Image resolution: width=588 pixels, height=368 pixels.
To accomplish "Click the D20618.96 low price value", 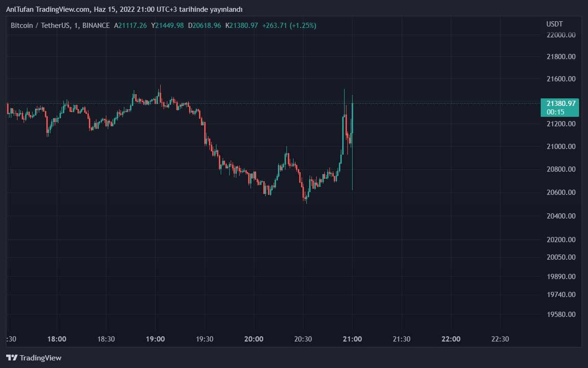I will [x=204, y=25].
